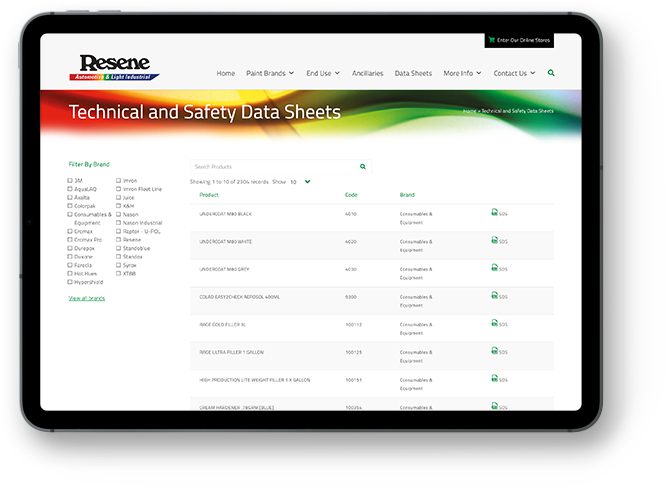Click product code 100113
This screenshot has width=666, height=488.
353,324
